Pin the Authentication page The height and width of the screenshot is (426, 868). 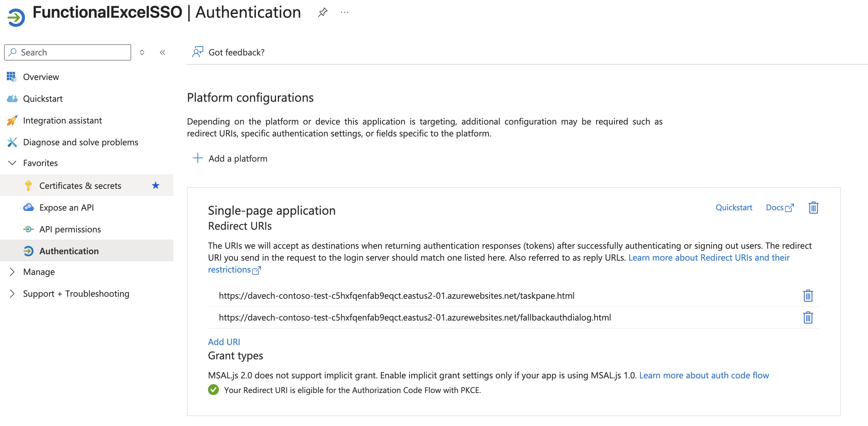click(x=323, y=13)
